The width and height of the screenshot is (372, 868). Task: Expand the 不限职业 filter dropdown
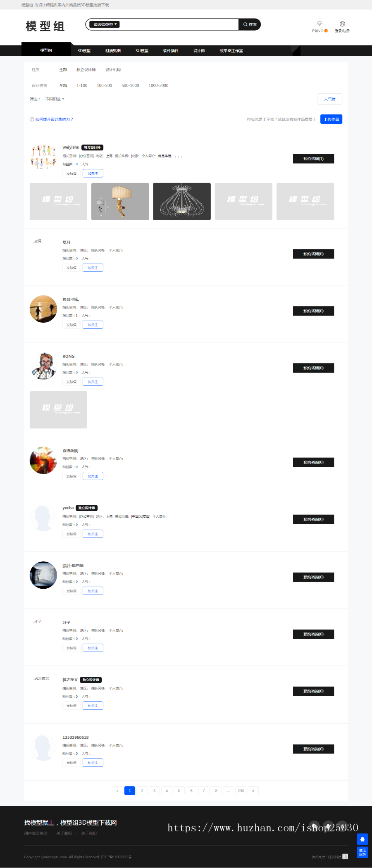[55, 99]
